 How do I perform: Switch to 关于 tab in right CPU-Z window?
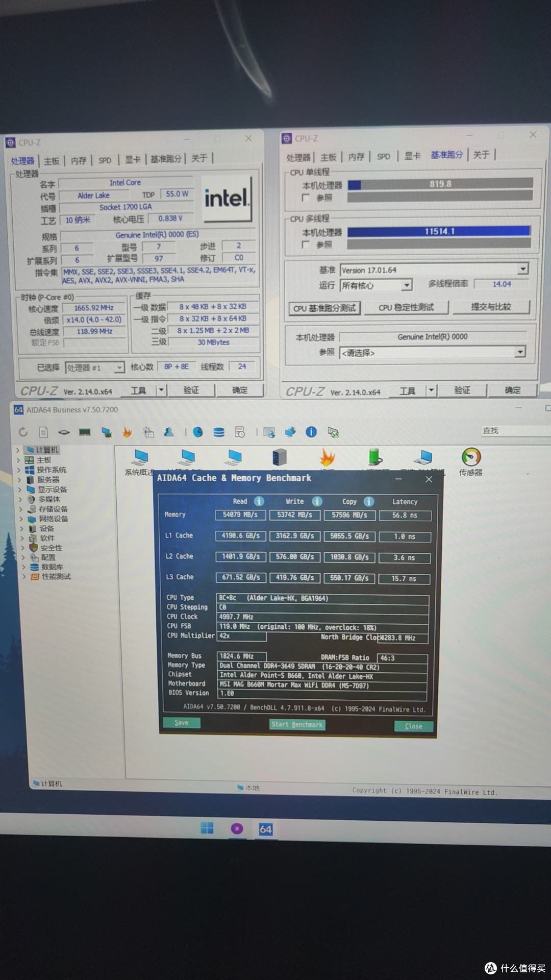[x=481, y=155]
